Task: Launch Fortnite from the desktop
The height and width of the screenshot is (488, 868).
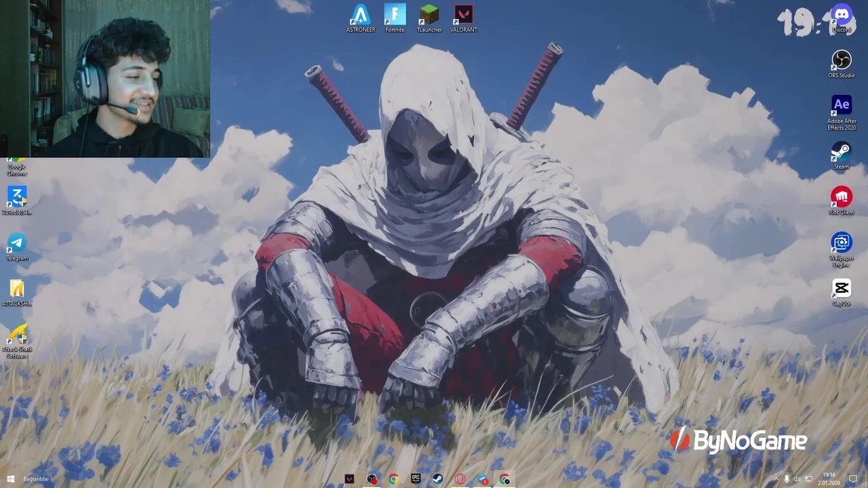Action: click(395, 18)
